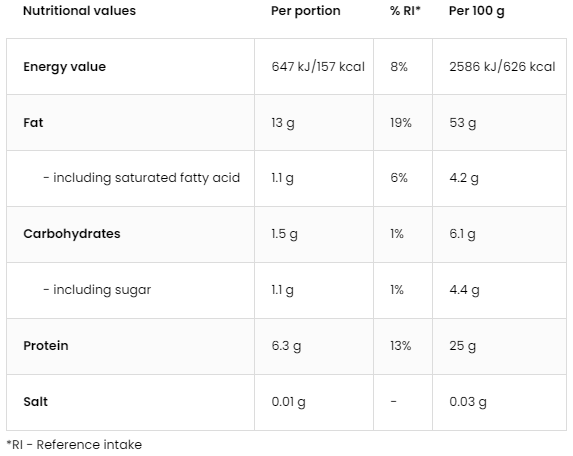
Task: Click the including sugar row label
Action: (x=97, y=290)
